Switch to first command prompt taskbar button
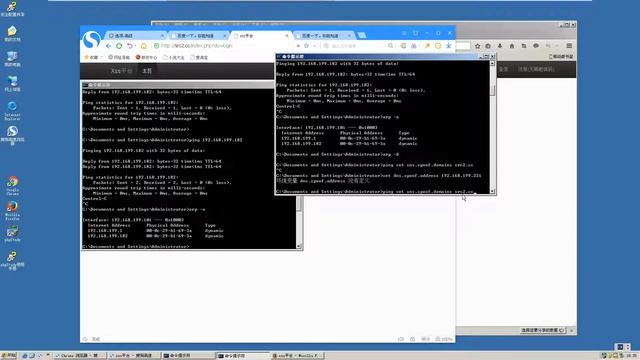Image resolution: width=640 pixels, height=360 pixels. point(188,356)
